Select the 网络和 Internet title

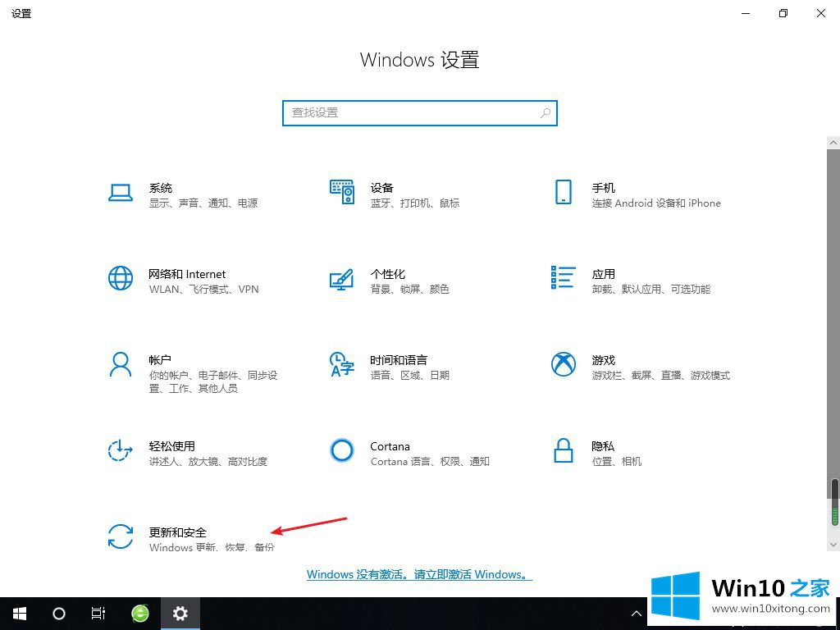click(187, 274)
